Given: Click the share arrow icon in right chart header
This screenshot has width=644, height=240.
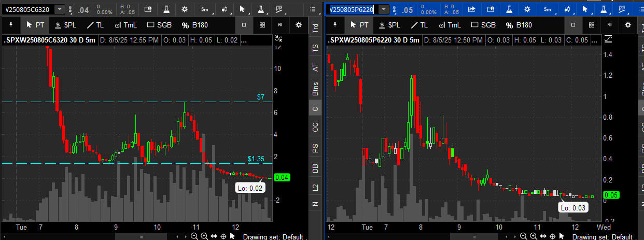Looking at the screenshot, I should 472,9.
